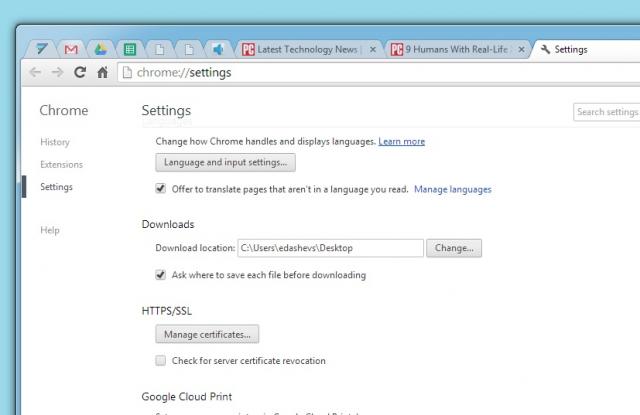Viewport: 640px width, 415px height.
Task: Switch to the Google Drive pinned tab
Action: tap(100, 49)
